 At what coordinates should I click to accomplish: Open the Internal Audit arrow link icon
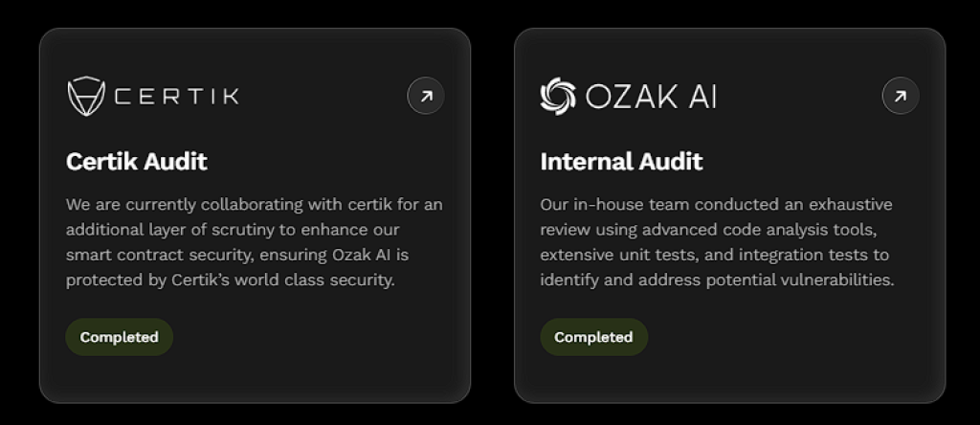(901, 96)
